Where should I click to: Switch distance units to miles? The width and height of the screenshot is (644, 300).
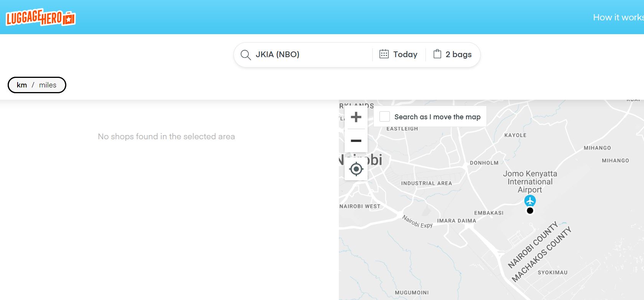48,85
